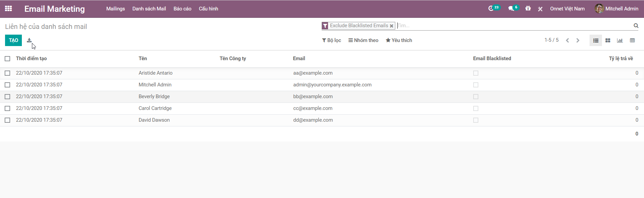Open the Yêu thích favorites dropdown
This screenshot has height=198, width=644.
pos(399,40)
